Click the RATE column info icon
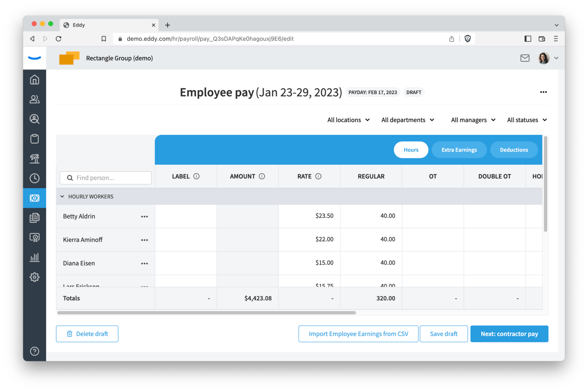The width and height of the screenshot is (588, 392). click(318, 176)
